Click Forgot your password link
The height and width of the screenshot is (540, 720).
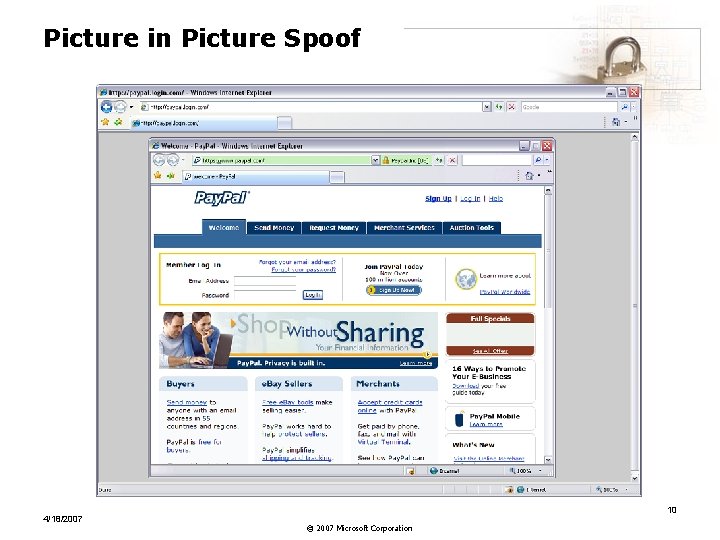(x=304, y=270)
